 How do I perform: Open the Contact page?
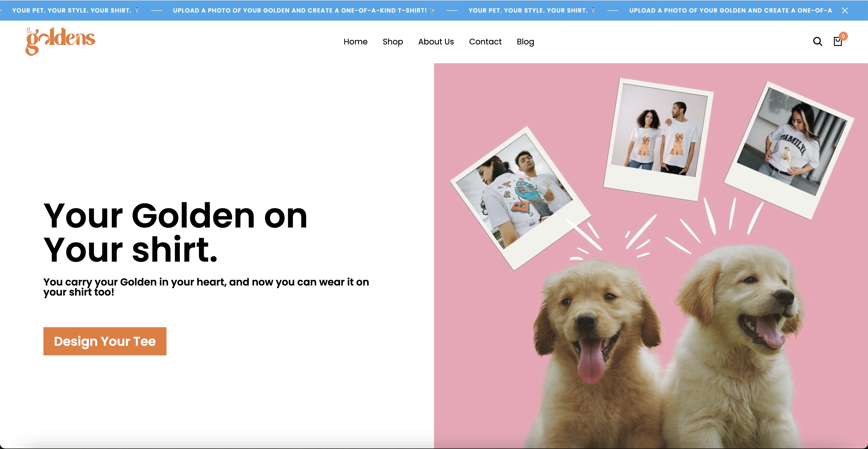485,41
